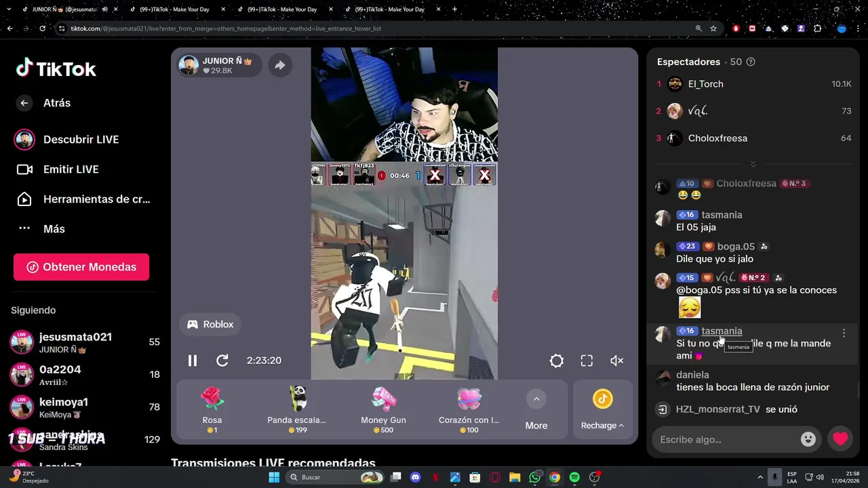This screenshot has height=488, width=868.
Task: Click the Roblox game tag
Action: pos(210,325)
